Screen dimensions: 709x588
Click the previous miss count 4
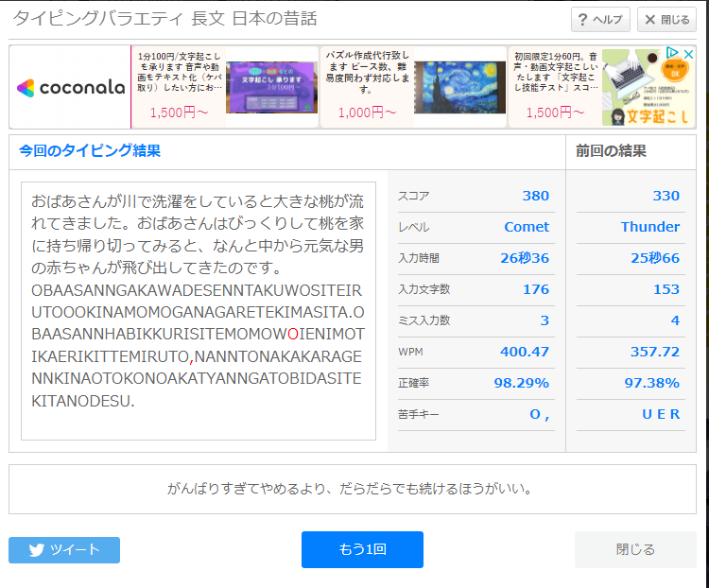[x=675, y=320]
